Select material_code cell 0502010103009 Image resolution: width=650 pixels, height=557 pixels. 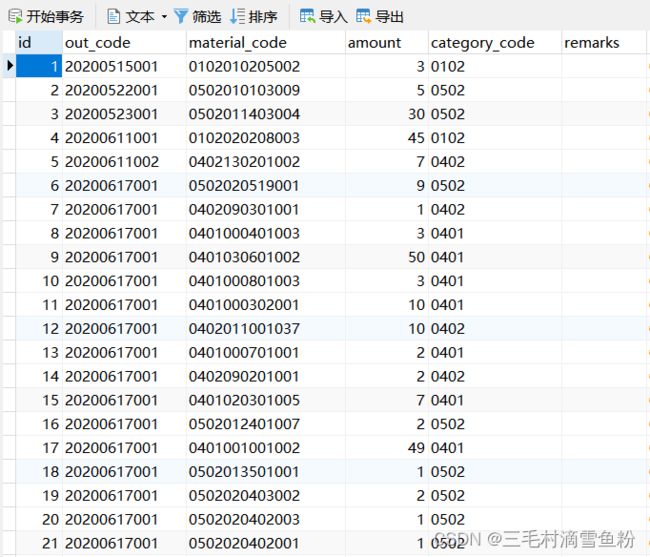pos(266,90)
